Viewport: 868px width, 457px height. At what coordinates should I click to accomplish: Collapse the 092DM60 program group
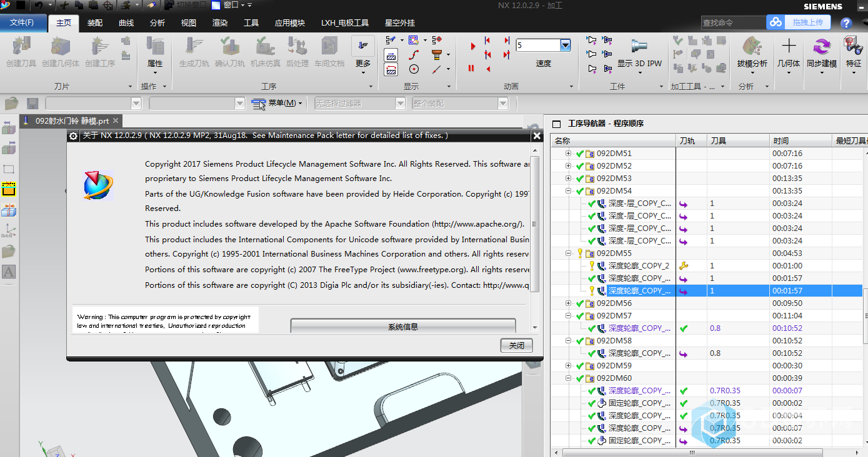[568, 378]
